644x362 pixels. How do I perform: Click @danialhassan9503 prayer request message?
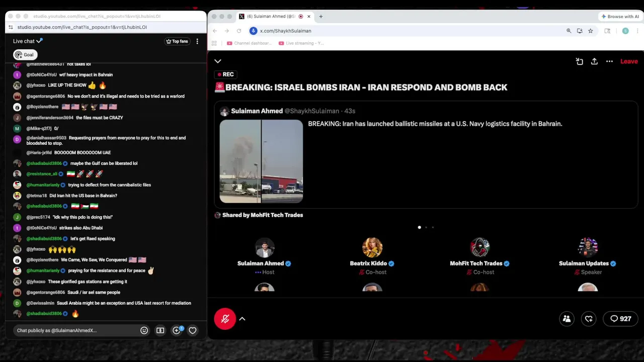click(x=106, y=140)
